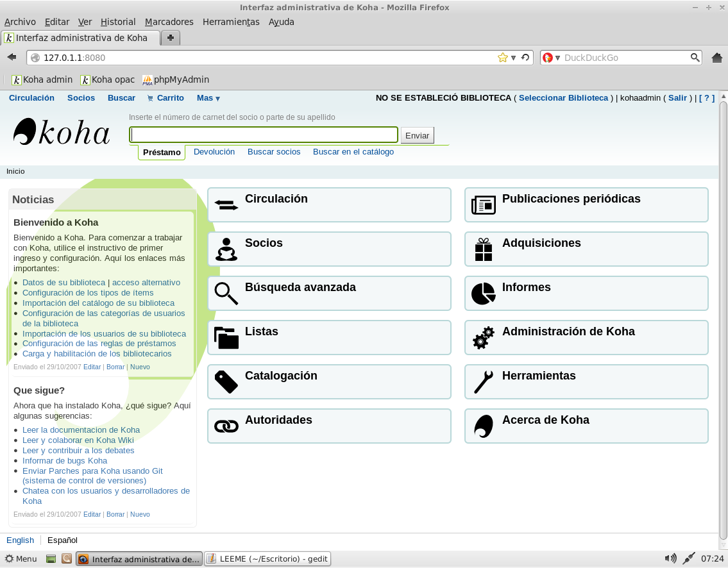The height and width of the screenshot is (568, 728).
Task: Reload the page with refresh icon
Action: [x=525, y=58]
